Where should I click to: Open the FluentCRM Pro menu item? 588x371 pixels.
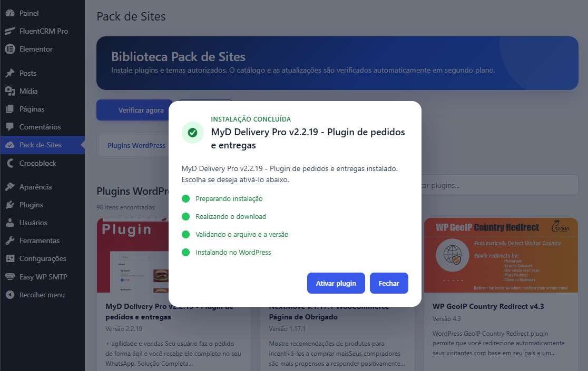(x=42, y=31)
